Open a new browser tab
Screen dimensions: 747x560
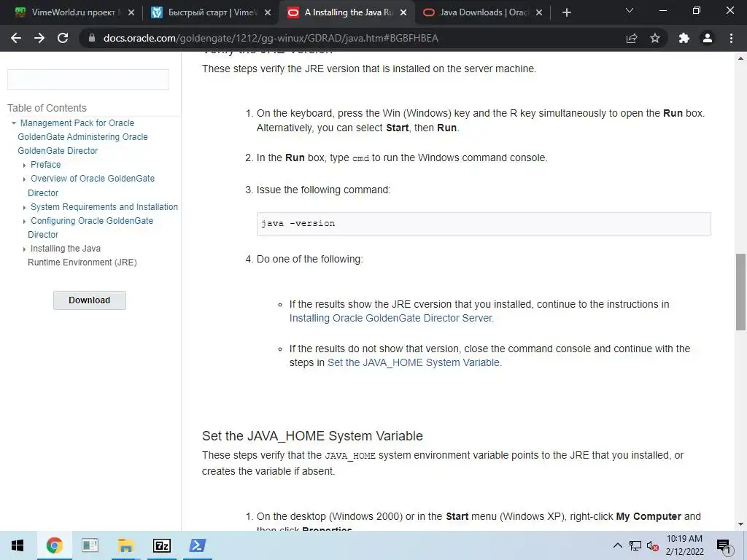[566, 12]
